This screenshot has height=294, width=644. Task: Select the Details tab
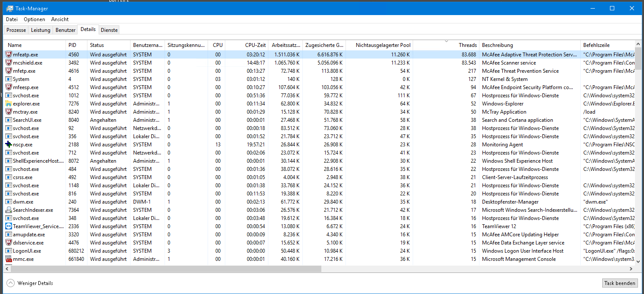point(88,29)
